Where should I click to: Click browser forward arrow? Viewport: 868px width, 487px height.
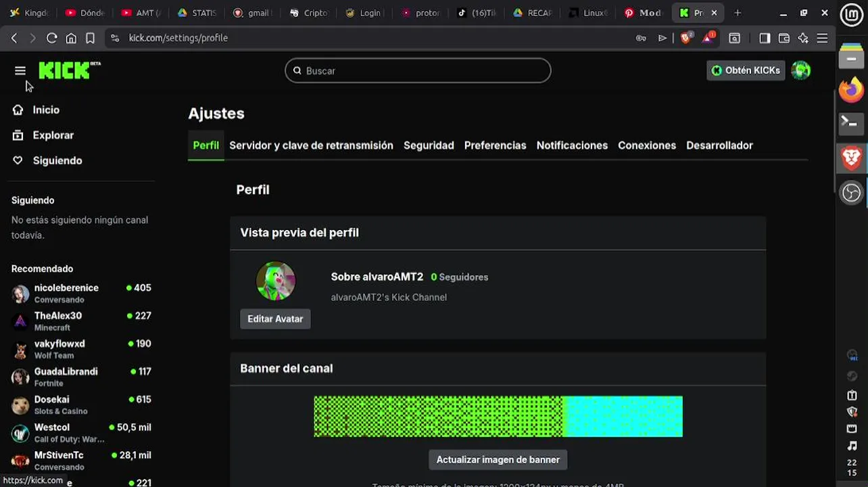pos(32,38)
